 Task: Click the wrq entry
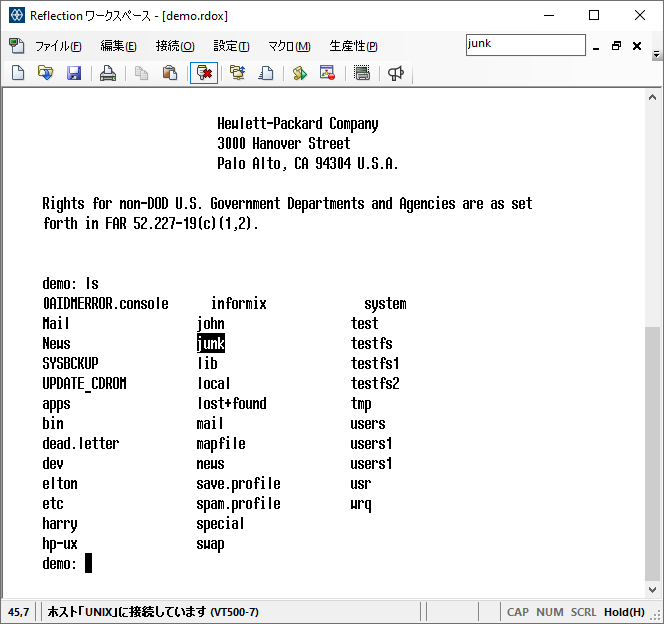(x=361, y=504)
